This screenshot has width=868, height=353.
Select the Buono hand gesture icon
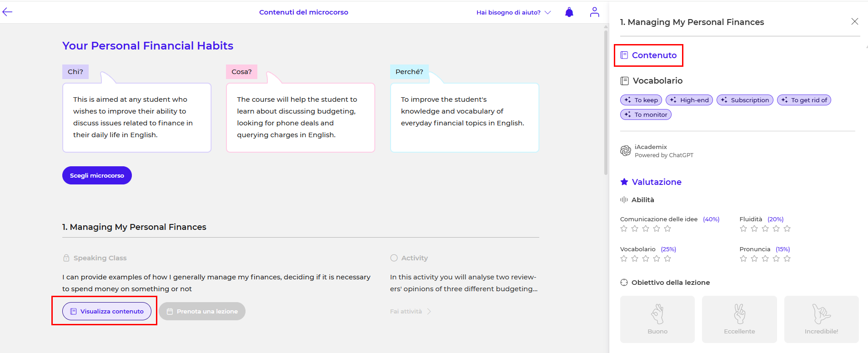click(x=657, y=314)
